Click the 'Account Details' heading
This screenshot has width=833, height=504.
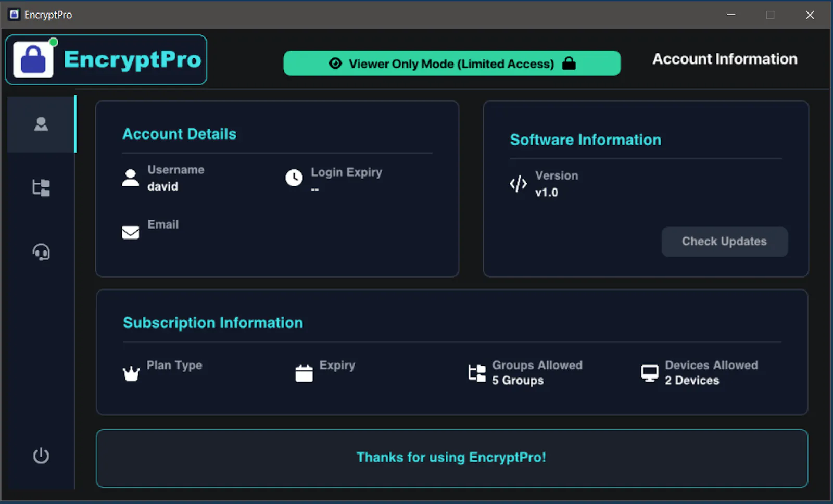[179, 134]
